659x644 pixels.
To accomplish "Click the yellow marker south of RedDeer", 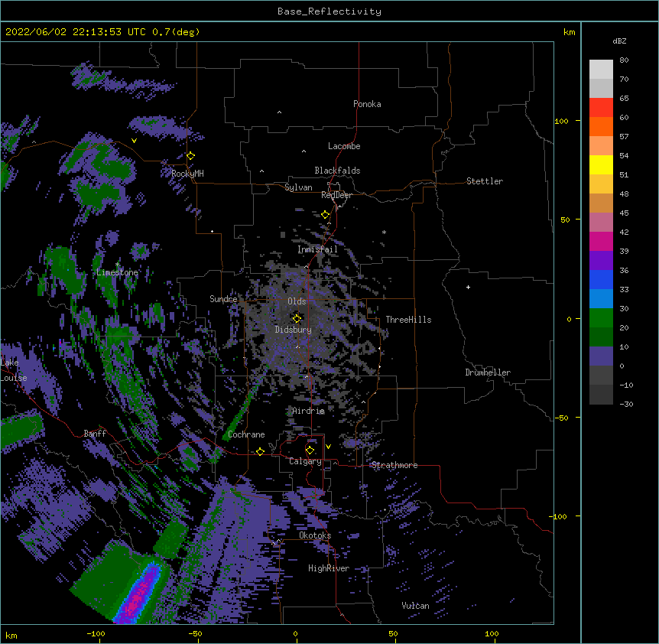I will point(325,215).
